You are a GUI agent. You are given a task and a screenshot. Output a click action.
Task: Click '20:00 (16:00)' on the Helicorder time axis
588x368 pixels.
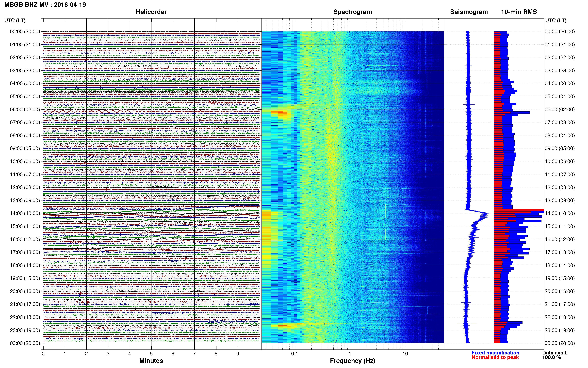pos(25,291)
